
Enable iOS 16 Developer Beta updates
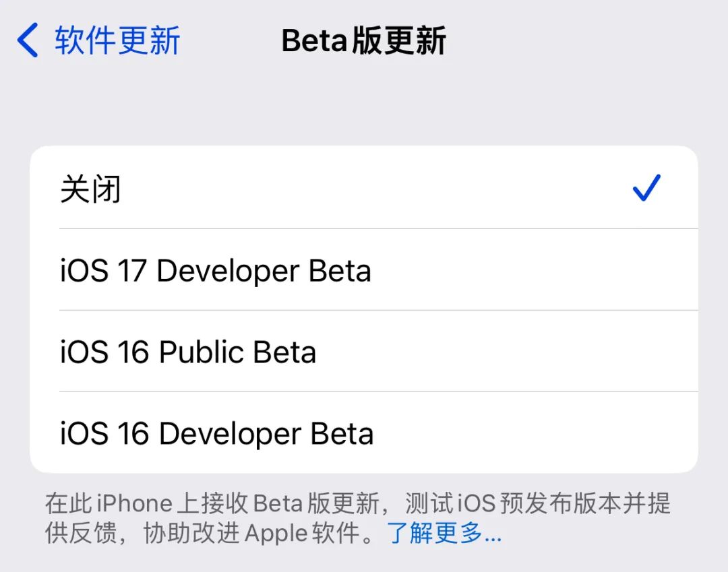[216, 433]
